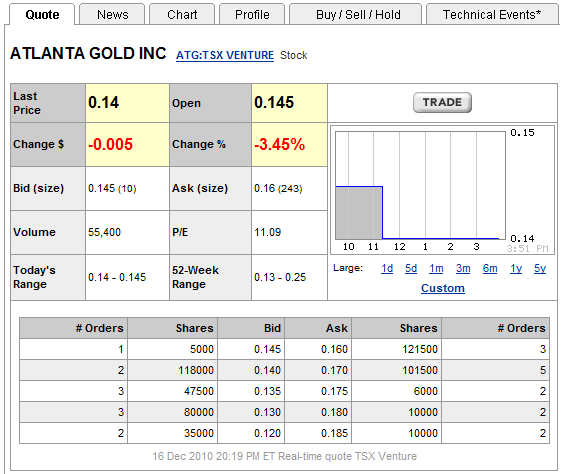Open the 5y large chart link

click(540, 268)
